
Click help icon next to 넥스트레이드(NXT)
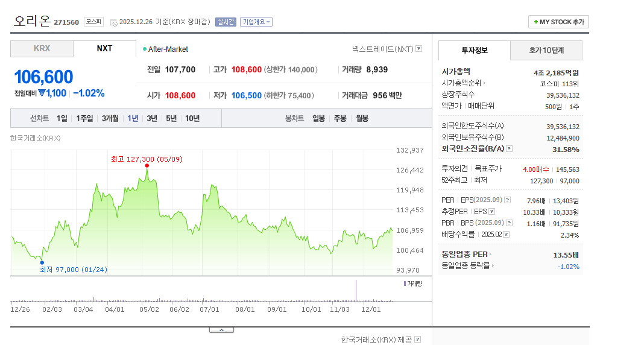pos(418,49)
